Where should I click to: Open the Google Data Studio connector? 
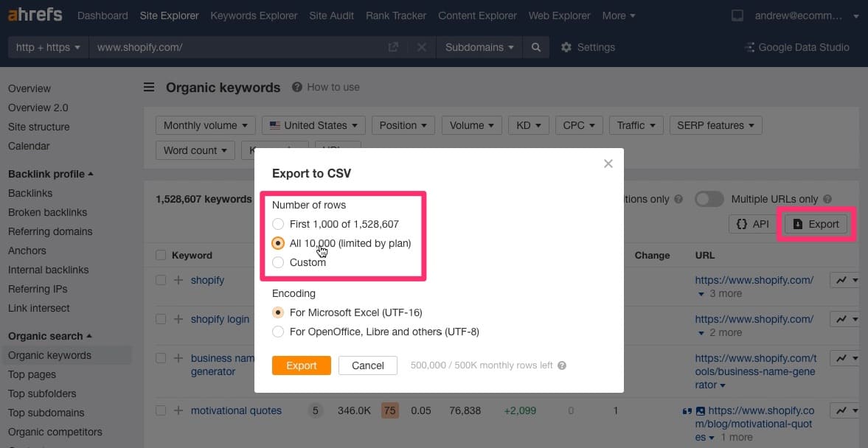pyautogui.click(x=797, y=48)
